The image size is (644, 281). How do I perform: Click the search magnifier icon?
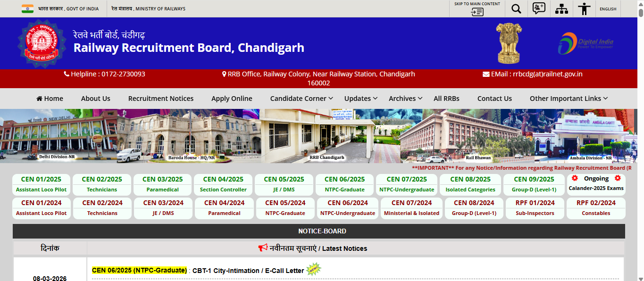(516, 9)
